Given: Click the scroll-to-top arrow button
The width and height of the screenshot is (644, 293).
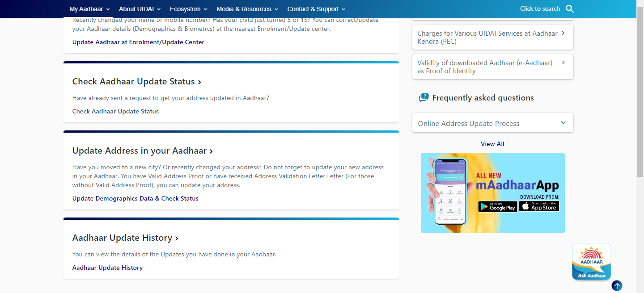Looking at the screenshot, I should click(617, 285).
